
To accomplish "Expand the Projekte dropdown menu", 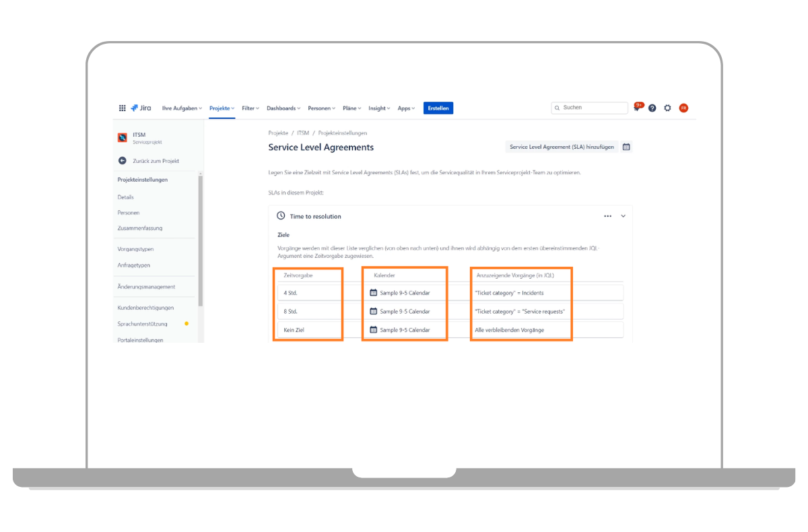I will point(222,108).
